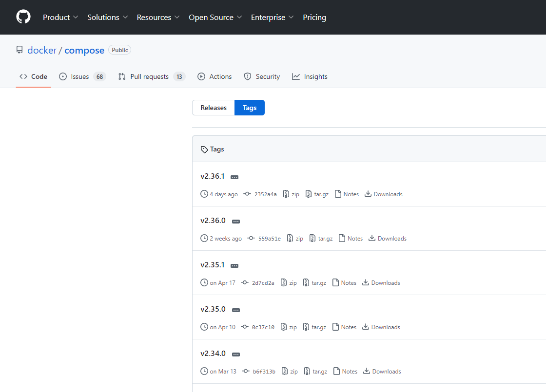This screenshot has height=392, width=546.
Task: Click the "on Mar 13" date
Action: (x=223, y=371)
